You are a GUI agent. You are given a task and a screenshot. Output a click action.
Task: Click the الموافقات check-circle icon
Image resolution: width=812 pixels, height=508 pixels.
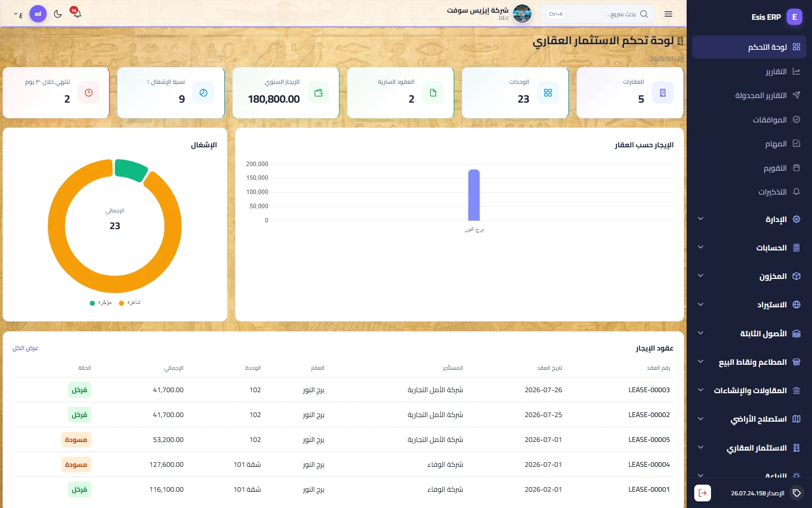tap(796, 119)
